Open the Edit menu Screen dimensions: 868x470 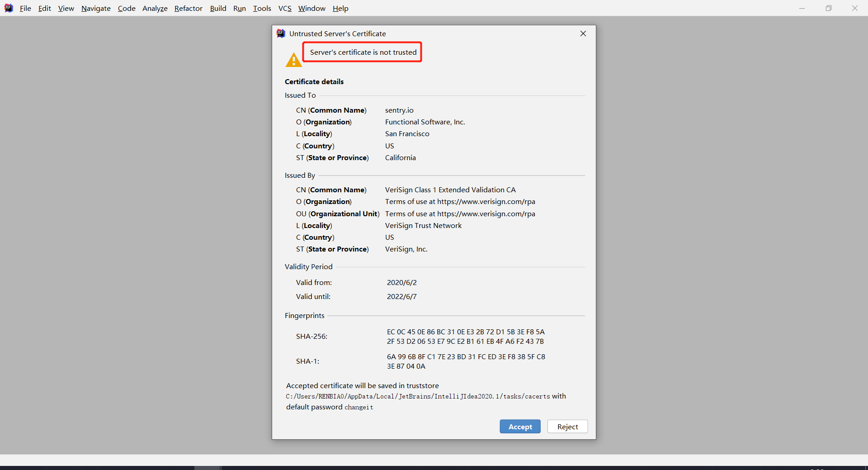coord(44,8)
